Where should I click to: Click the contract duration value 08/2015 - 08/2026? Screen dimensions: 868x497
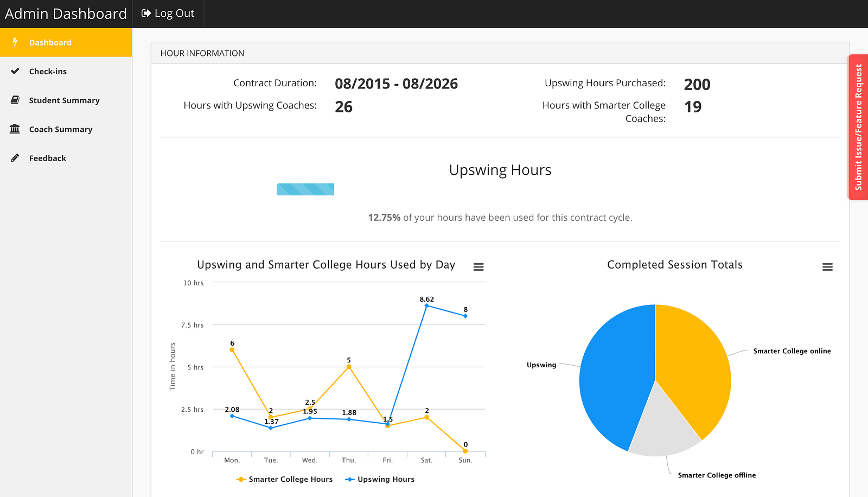pos(396,84)
